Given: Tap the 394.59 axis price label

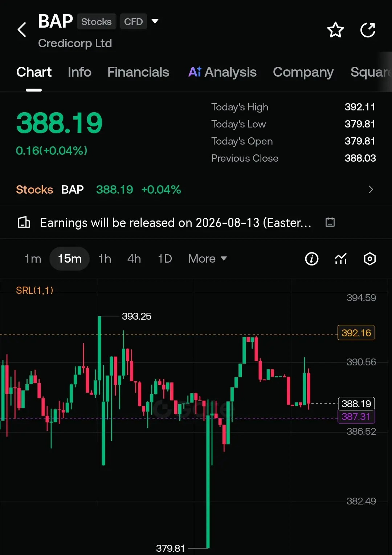Looking at the screenshot, I should pos(361,298).
